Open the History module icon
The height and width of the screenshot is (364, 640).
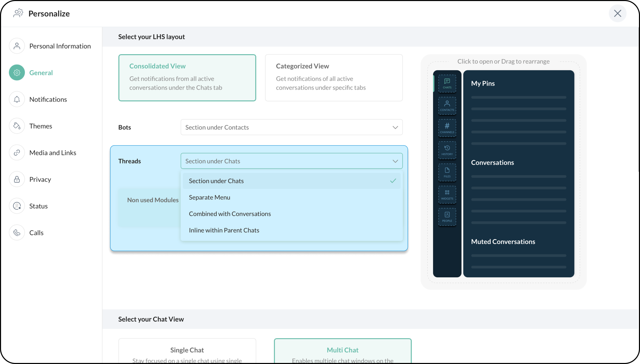[447, 150]
